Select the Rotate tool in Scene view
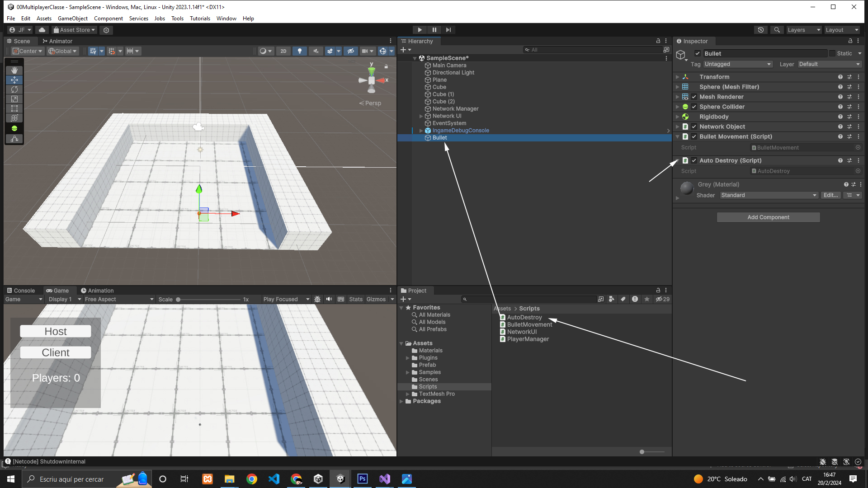This screenshot has height=488, width=868. (14, 89)
